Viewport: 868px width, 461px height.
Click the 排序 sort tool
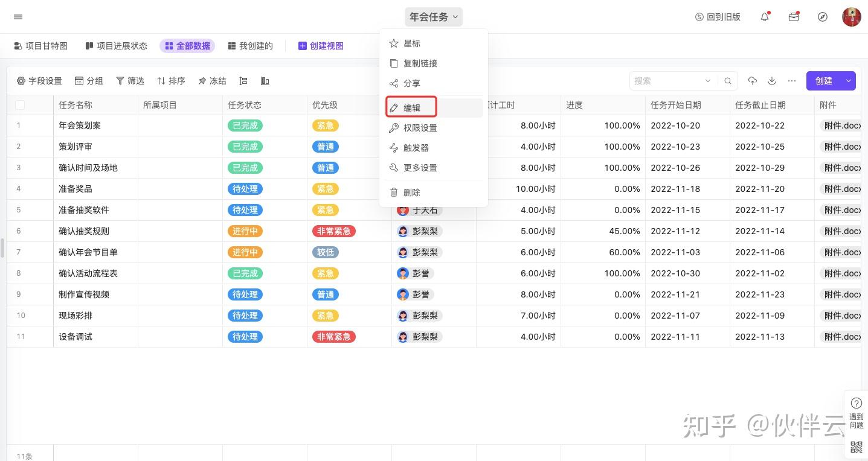coord(171,81)
